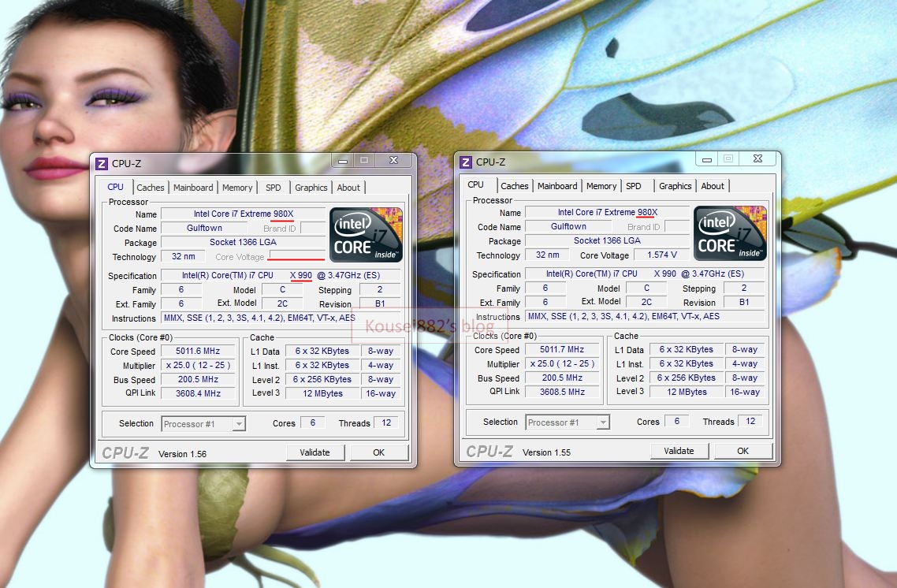The width and height of the screenshot is (897, 588).
Task: Close the right CPU-Z version 1.55 window
Action: (x=758, y=159)
